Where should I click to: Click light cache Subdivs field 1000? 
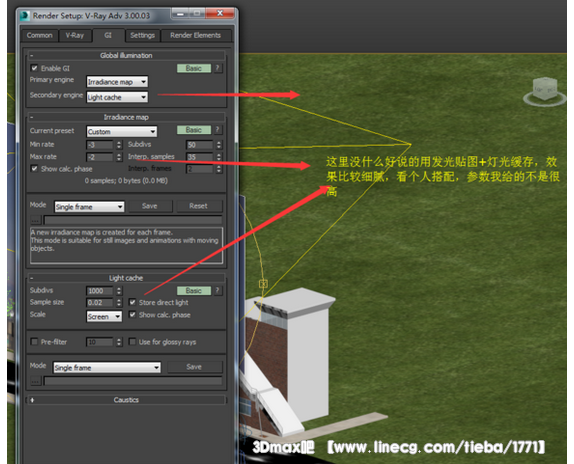[x=100, y=291]
